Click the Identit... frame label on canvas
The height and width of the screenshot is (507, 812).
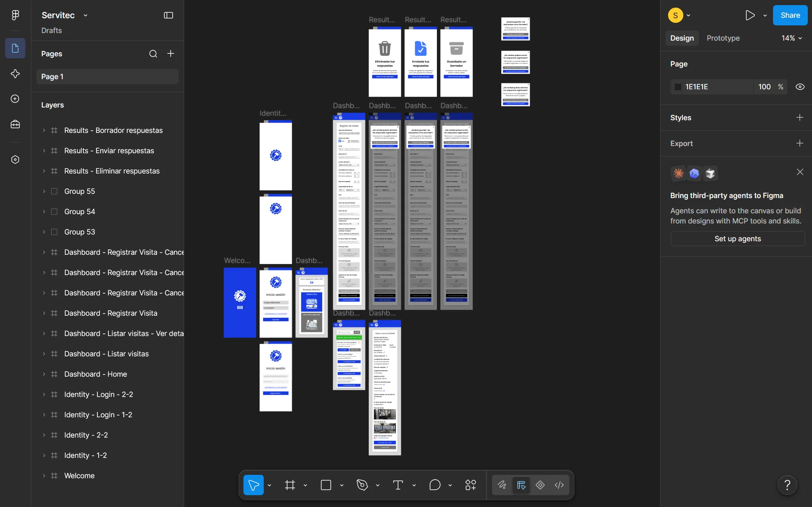pyautogui.click(x=273, y=113)
